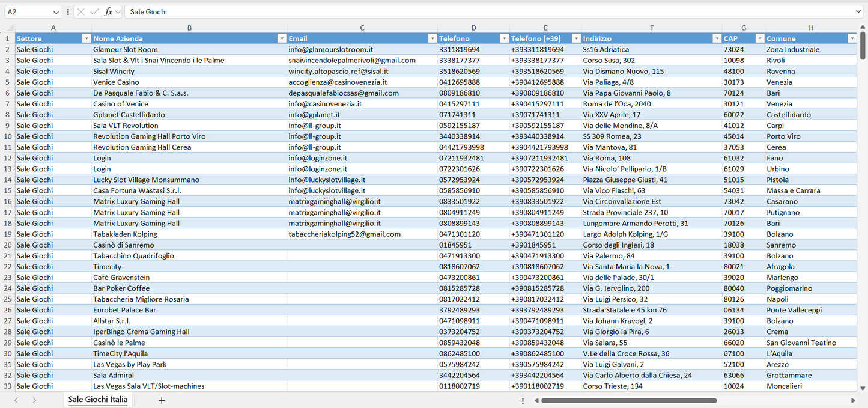Open the Telefono column filter dropdown
This screenshot has height=408, width=868.
(504, 38)
